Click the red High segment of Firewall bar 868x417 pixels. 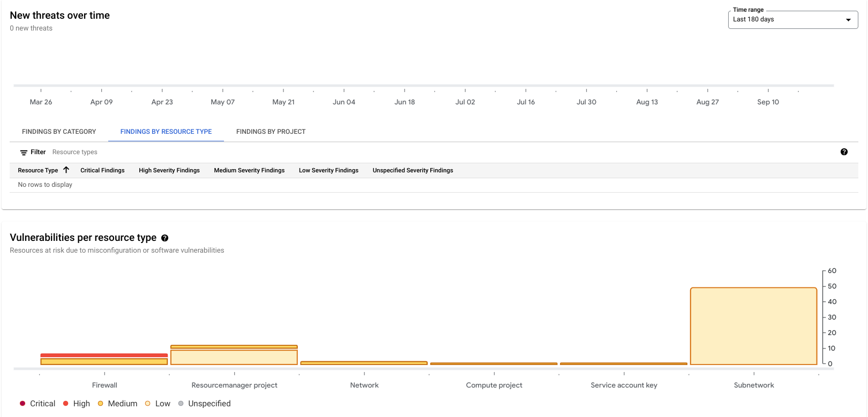[x=104, y=355]
